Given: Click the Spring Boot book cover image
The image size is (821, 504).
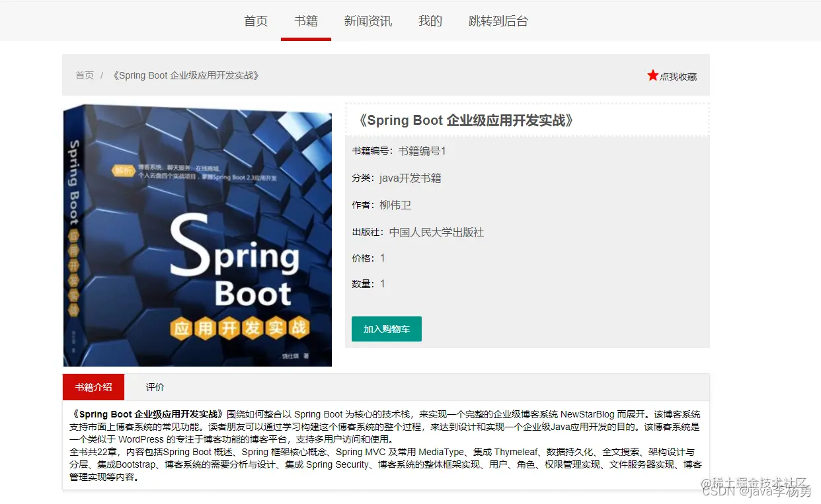Looking at the screenshot, I should [x=198, y=235].
